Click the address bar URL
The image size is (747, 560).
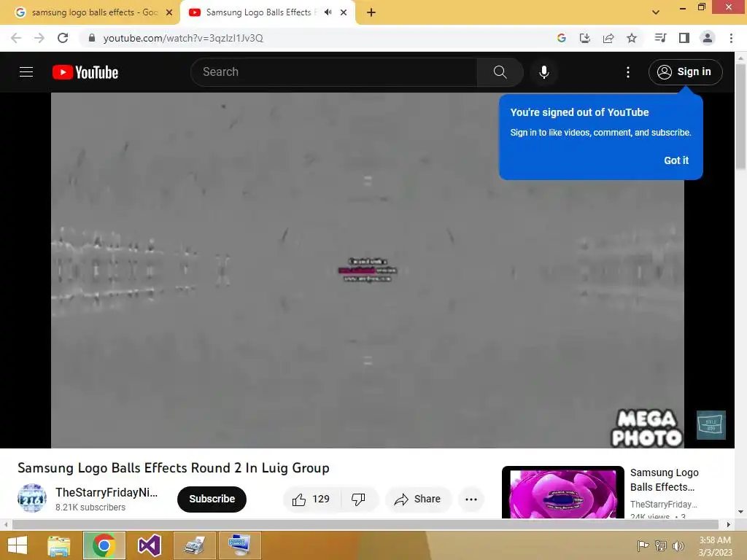(183, 38)
